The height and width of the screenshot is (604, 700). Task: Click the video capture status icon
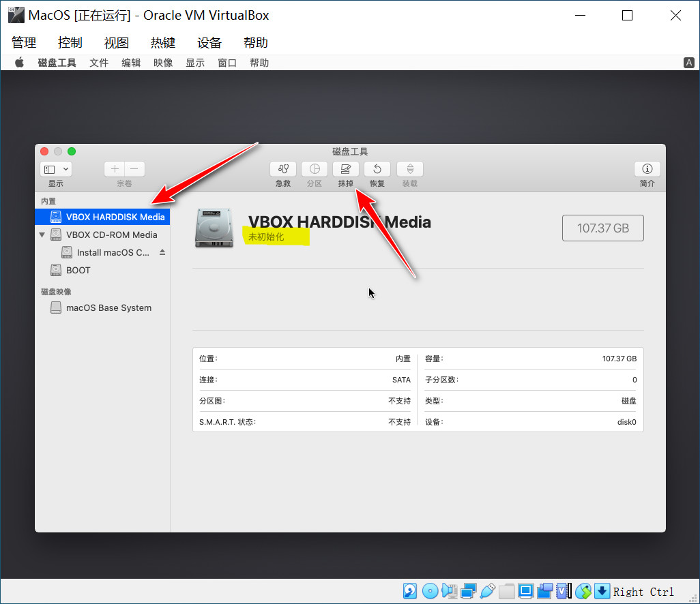tap(544, 591)
